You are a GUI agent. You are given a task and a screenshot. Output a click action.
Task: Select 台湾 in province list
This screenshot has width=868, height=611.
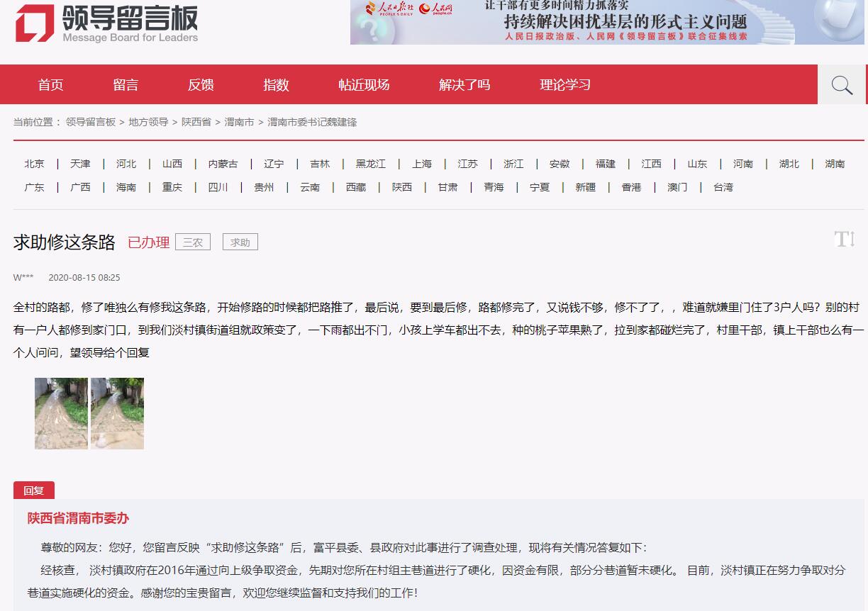[723, 187]
